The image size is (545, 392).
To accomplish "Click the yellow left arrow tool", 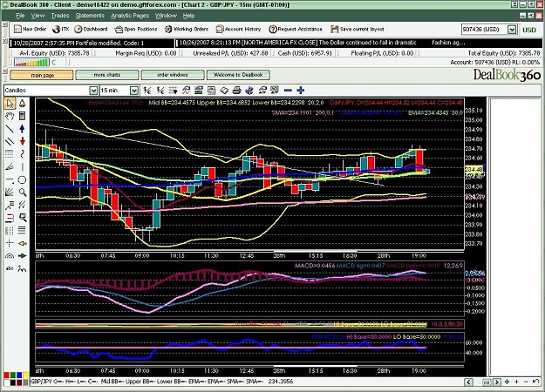I will point(23,243).
